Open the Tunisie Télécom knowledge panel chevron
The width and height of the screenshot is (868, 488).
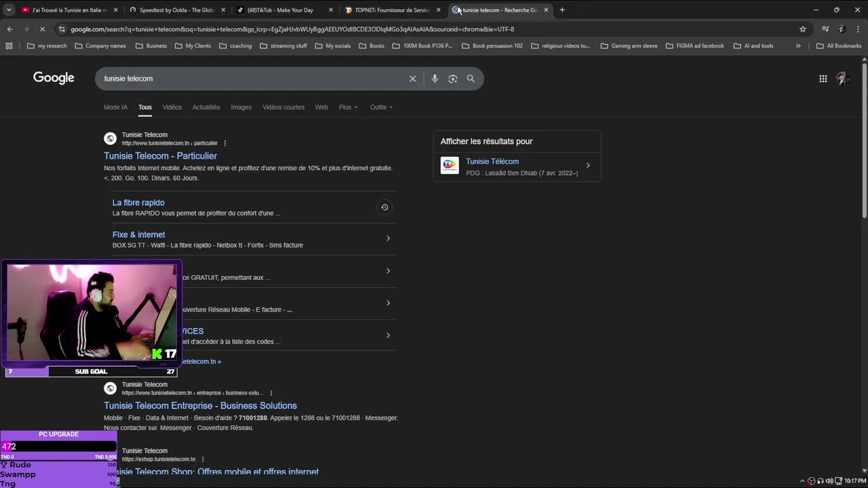pos(588,165)
